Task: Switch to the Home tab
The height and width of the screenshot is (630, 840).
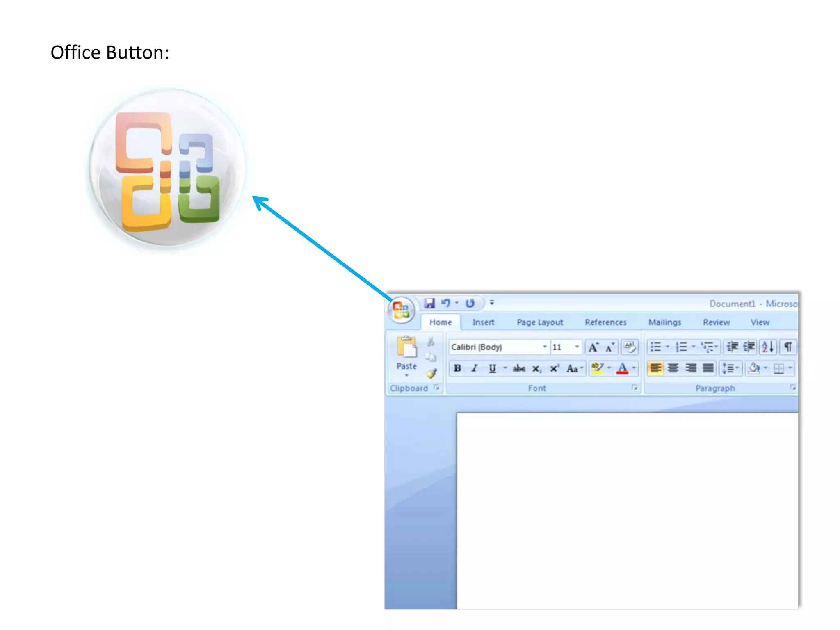Action: coord(441,322)
